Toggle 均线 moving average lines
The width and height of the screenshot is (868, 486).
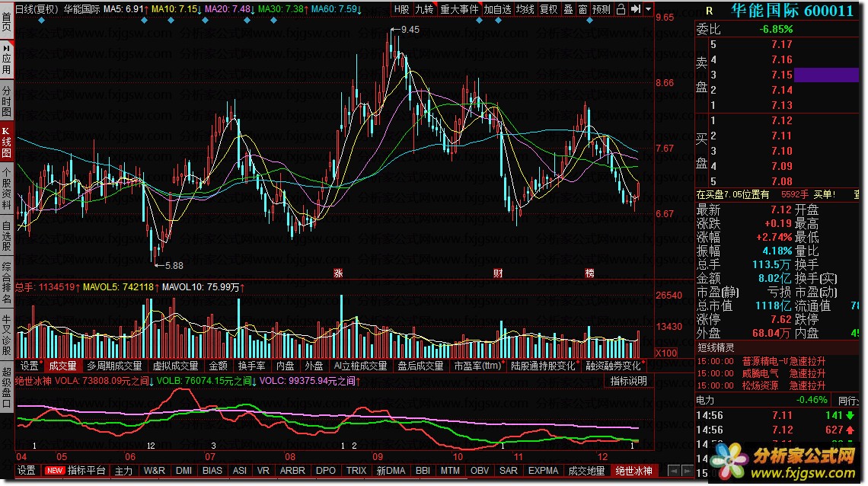tap(525, 9)
